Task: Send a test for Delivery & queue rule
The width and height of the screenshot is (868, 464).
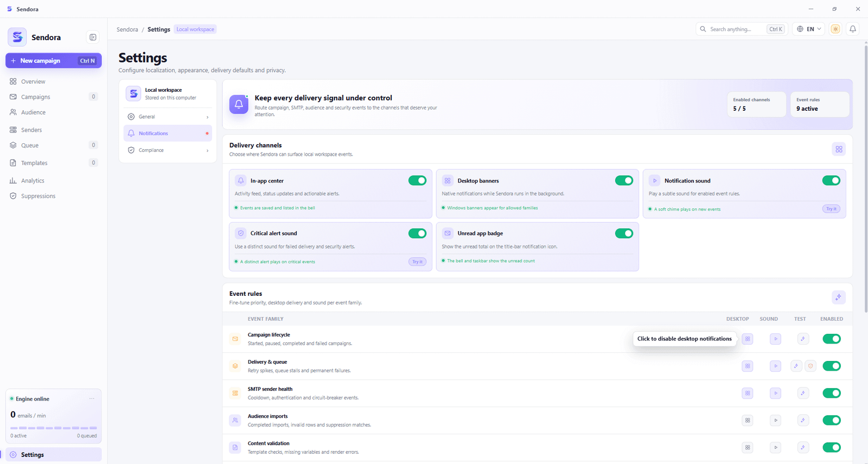Action: coord(796,366)
